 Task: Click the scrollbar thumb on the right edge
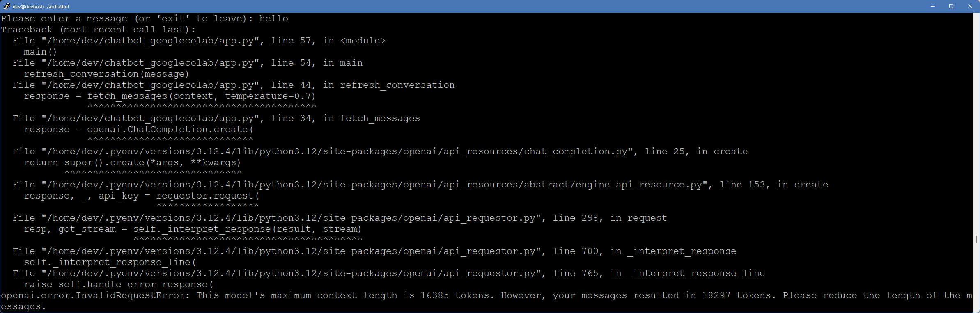pyautogui.click(x=976, y=239)
